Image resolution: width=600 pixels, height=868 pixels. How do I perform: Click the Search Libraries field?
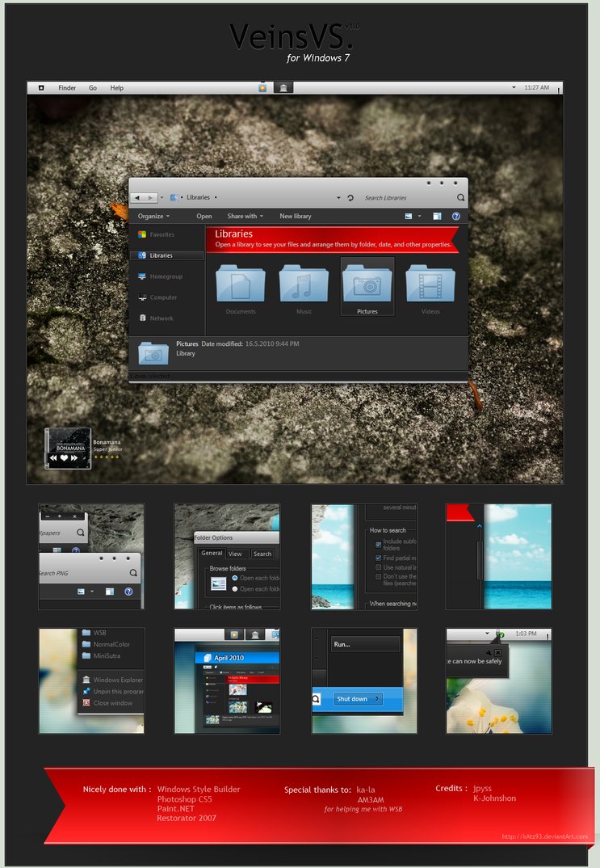(x=409, y=198)
